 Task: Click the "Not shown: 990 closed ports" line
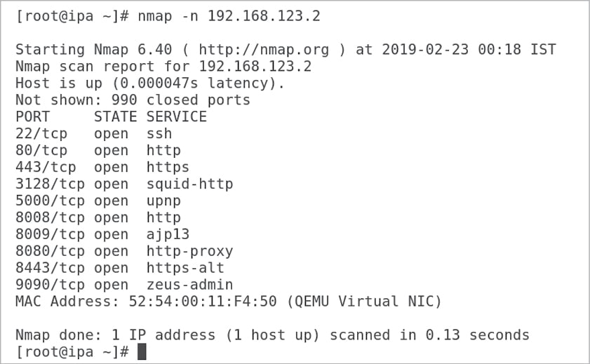(133, 100)
